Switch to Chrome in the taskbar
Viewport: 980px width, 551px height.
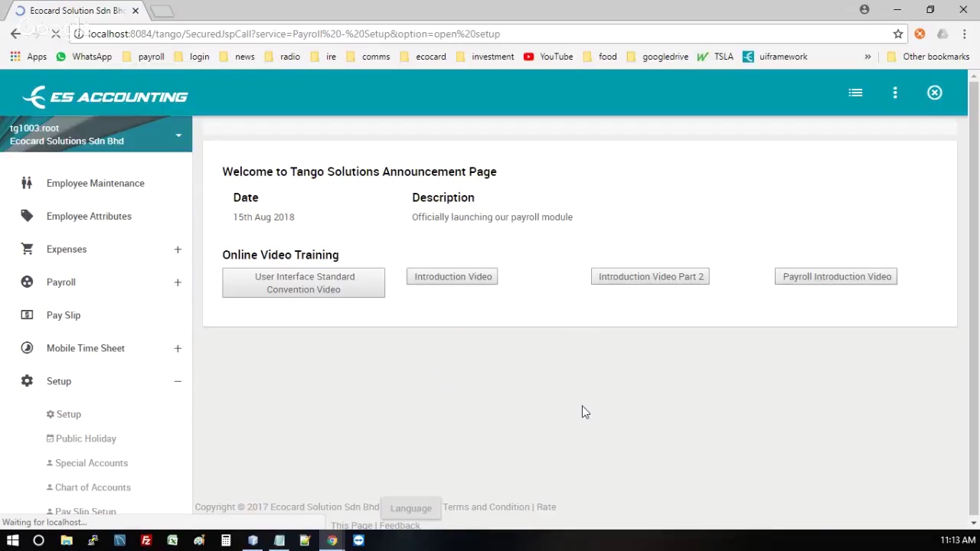(x=332, y=540)
